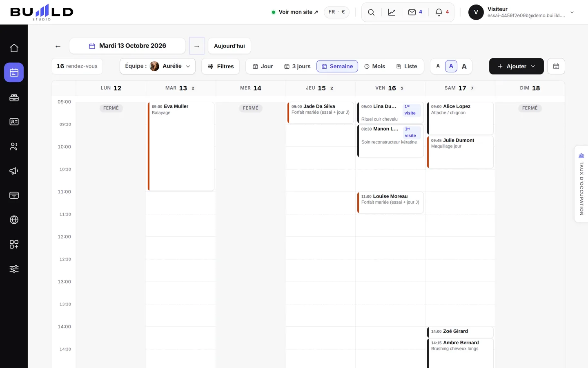Open the Ajouter dropdown button
The width and height of the screenshot is (588, 368).
[517, 66]
